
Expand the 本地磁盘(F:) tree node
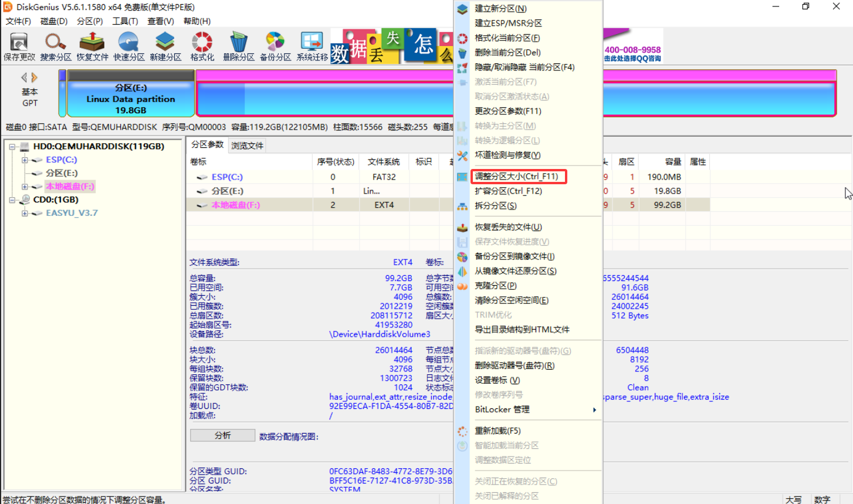[x=25, y=187]
